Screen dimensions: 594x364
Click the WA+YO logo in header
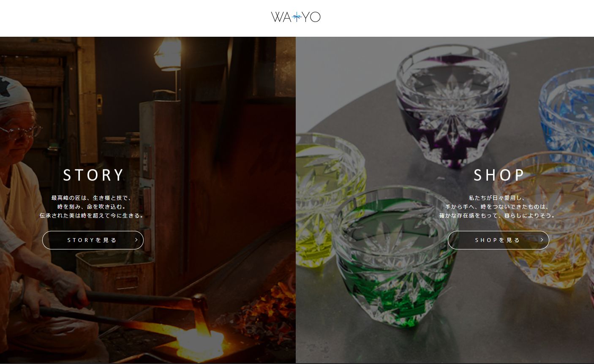(x=296, y=17)
